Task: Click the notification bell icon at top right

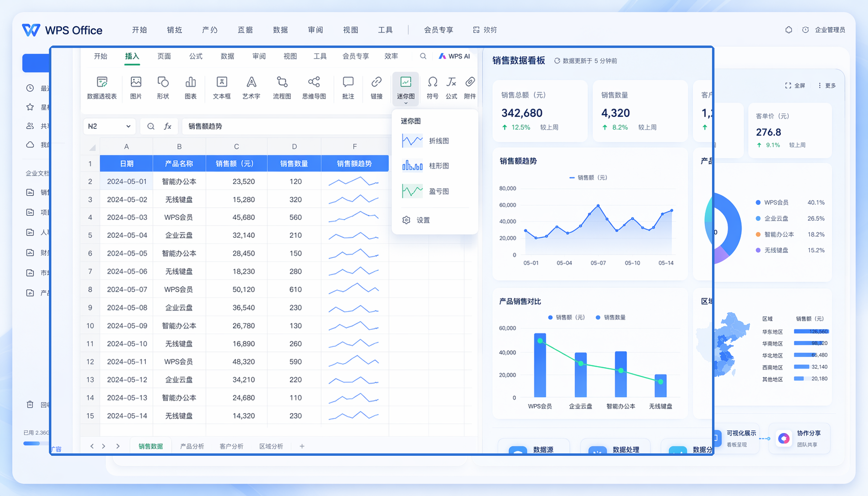Action: pos(789,30)
